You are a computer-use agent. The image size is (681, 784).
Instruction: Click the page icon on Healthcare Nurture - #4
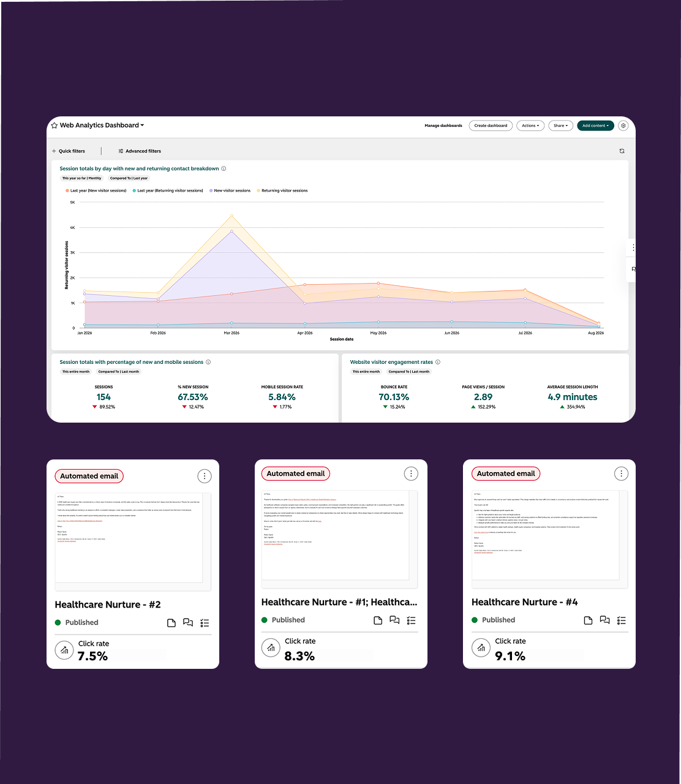[588, 620]
